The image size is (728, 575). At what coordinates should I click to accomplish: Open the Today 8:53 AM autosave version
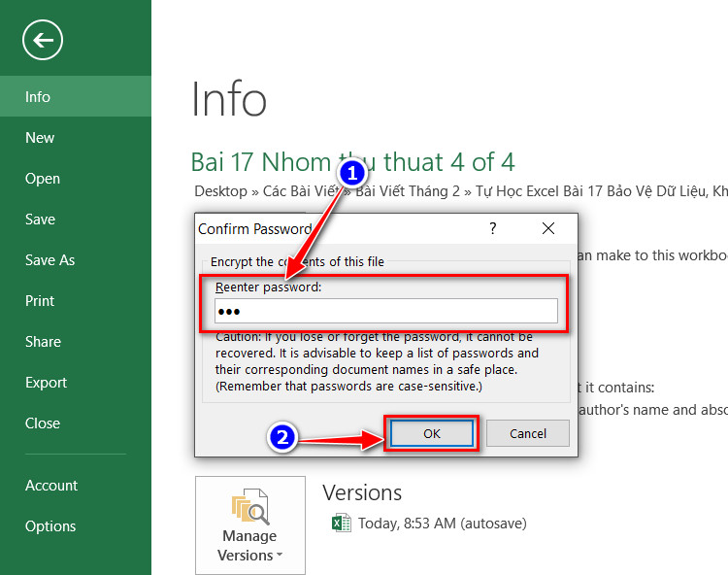coord(442,524)
